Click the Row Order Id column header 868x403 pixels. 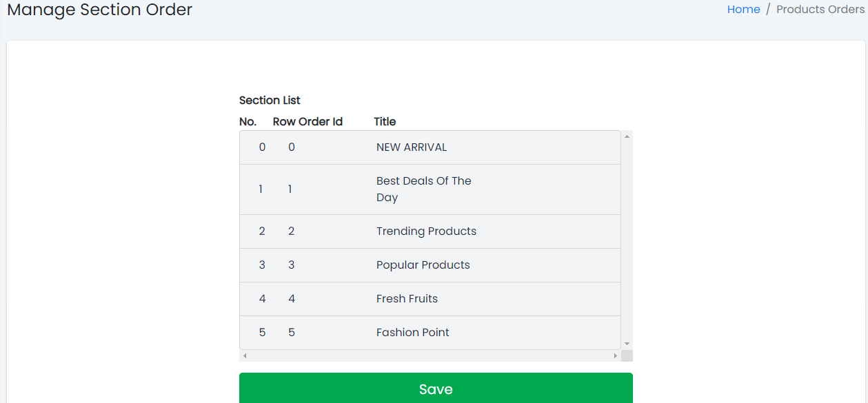[x=307, y=122]
